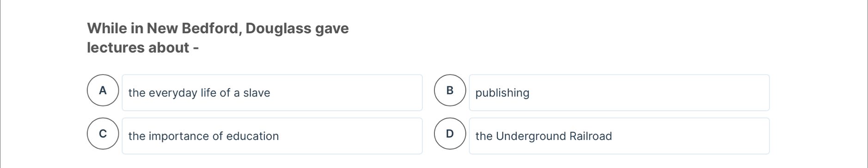
Task: Select 'the importance of education' answer box
Action: coord(272,136)
